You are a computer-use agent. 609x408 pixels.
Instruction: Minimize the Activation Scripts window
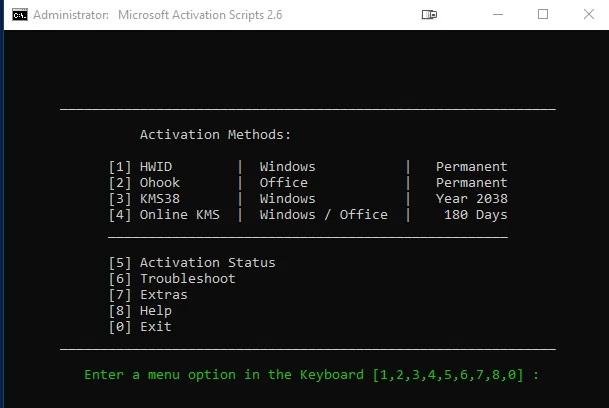click(x=498, y=15)
